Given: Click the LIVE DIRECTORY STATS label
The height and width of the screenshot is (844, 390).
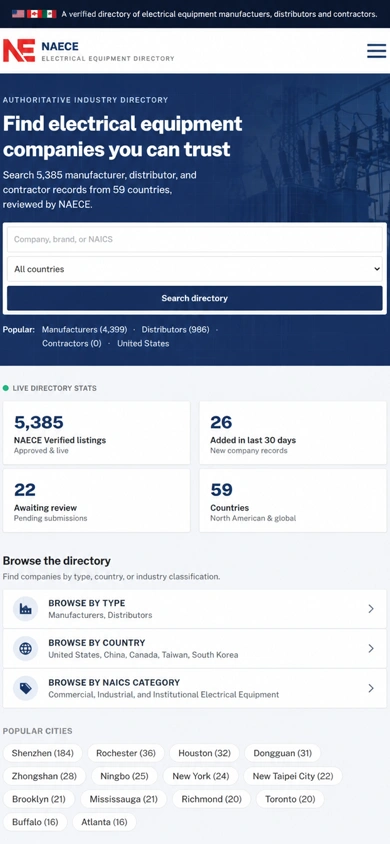Looking at the screenshot, I should click(x=55, y=388).
